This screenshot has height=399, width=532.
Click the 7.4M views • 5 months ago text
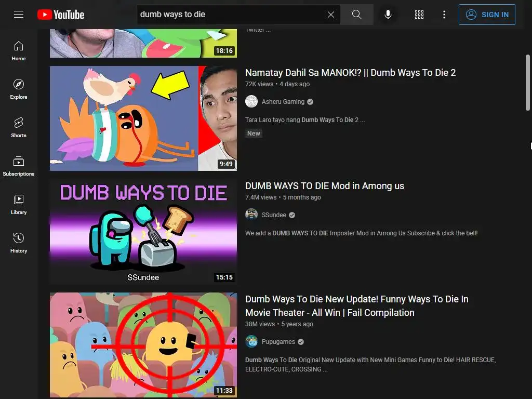(x=283, y=197)
